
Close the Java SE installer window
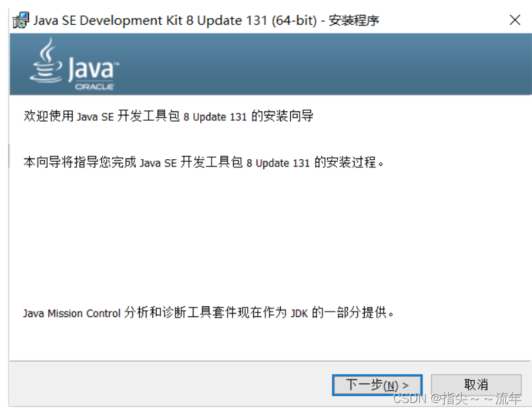[x=515, y=20]
